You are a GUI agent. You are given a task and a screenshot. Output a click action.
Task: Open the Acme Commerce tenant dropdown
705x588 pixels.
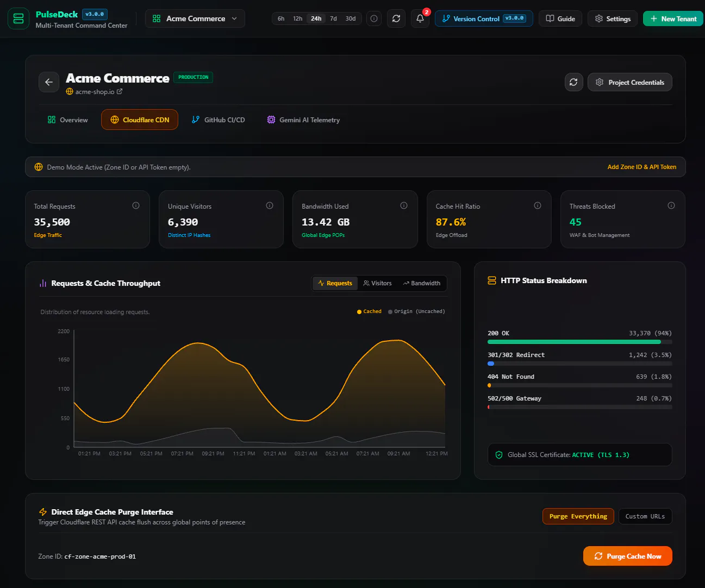point(195,18)
